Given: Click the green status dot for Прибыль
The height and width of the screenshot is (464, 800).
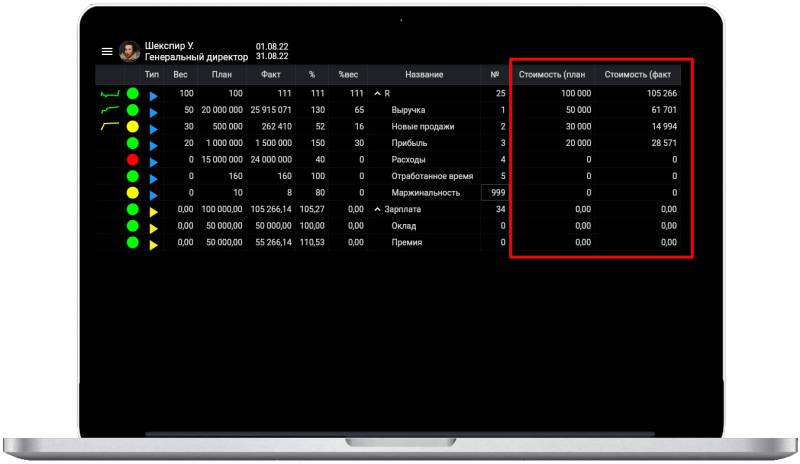Looking at the screenshot, I should 133,143.
